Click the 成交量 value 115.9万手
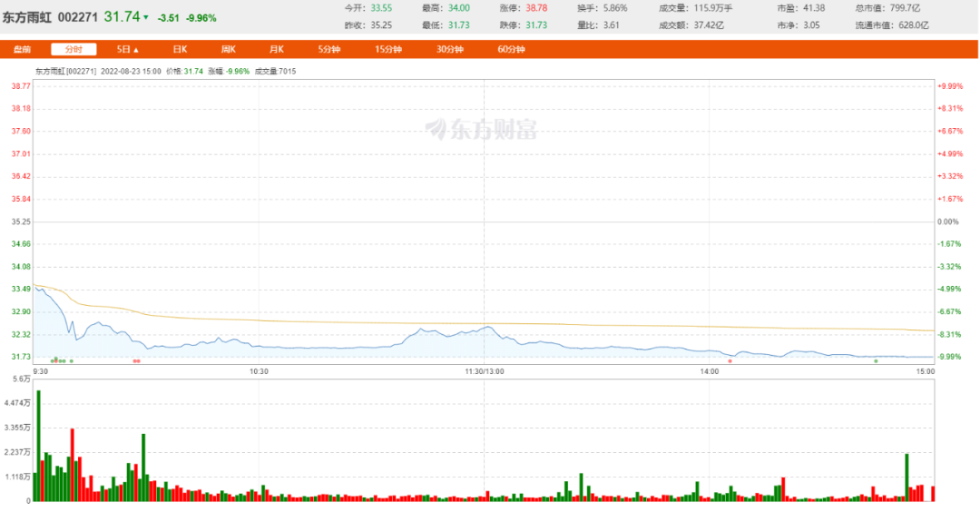 coord(713,8)
